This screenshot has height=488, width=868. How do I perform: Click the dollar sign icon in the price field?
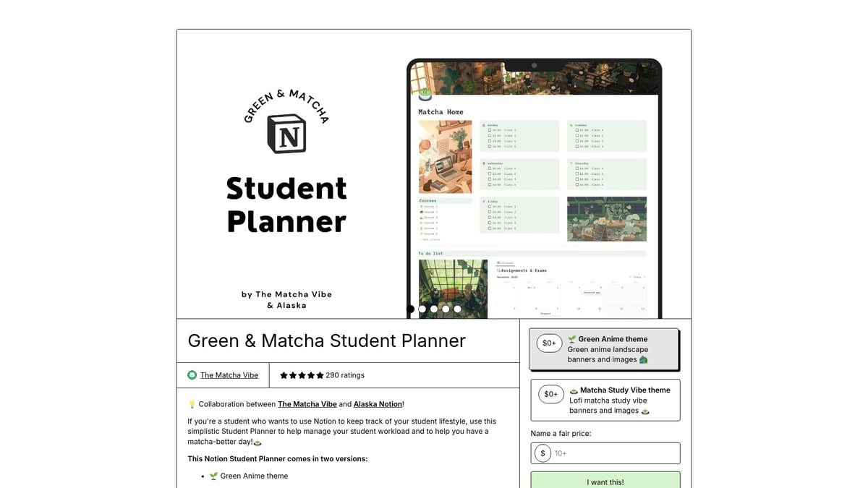tap(542, 453)
